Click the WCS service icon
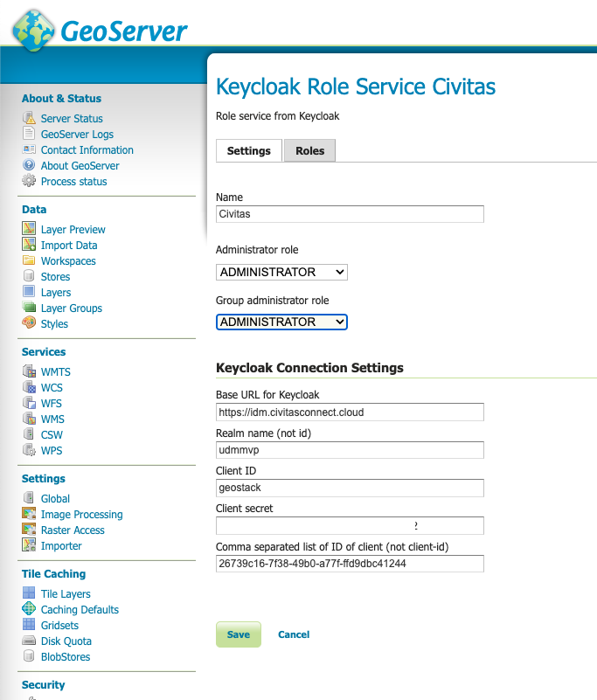Viewport: 597px width, 700px height. pos(29,386)
